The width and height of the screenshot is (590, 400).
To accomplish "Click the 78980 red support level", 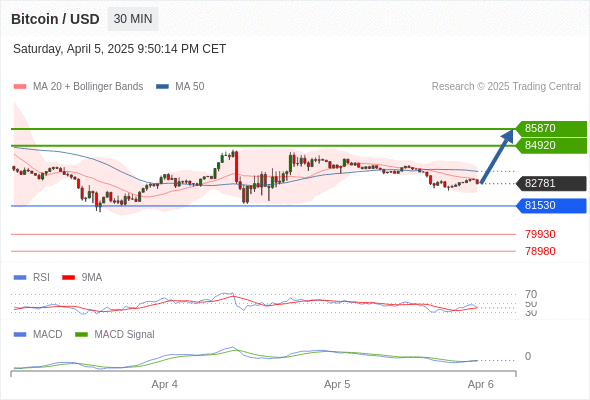I will click(540, 251).
